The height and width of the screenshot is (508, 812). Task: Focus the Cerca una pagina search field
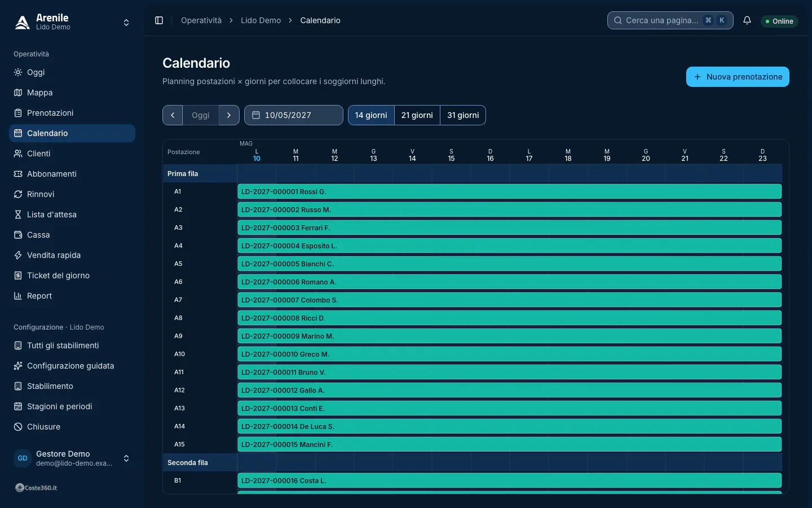tap(670, 20)
